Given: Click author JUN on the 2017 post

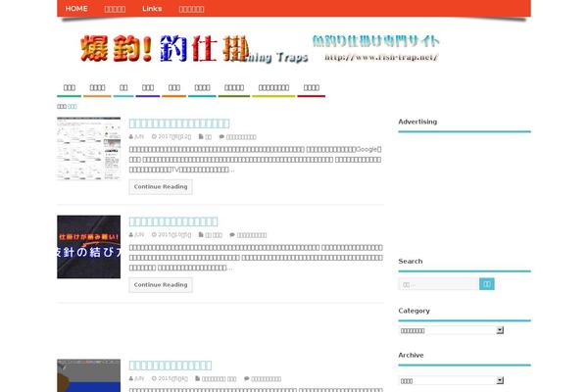Looking at the screenshot, I should pos(139,137).
